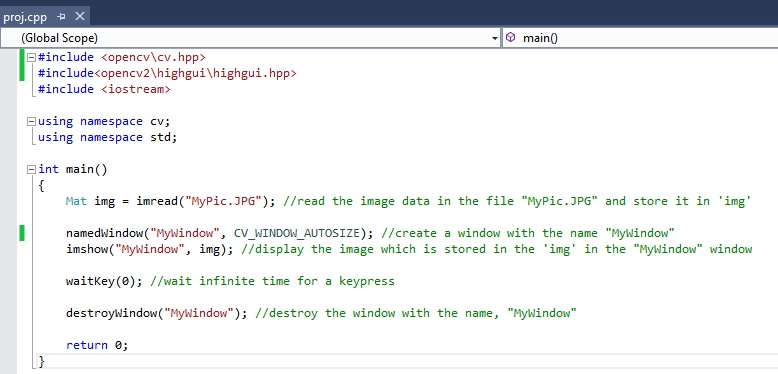Click the imread function call

pos(157,201)
